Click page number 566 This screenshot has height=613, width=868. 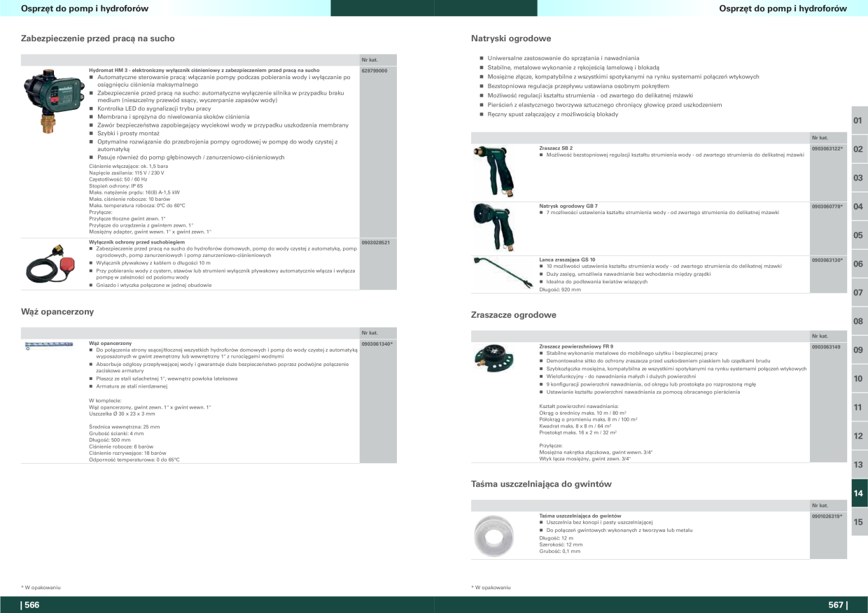pyautogui.click(x=32, y=605)
